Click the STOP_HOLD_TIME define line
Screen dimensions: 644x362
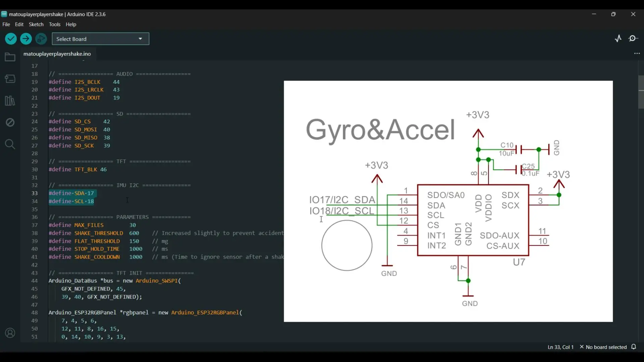coord(108,249)
